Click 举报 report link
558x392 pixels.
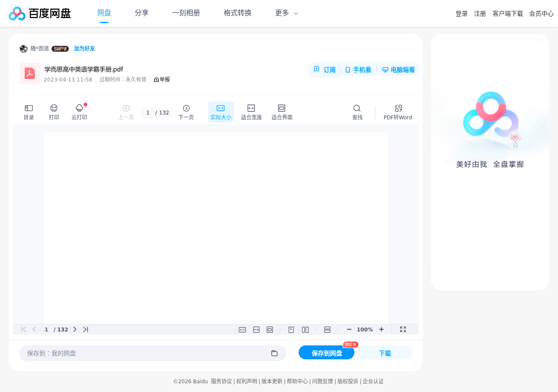point(162,79)
